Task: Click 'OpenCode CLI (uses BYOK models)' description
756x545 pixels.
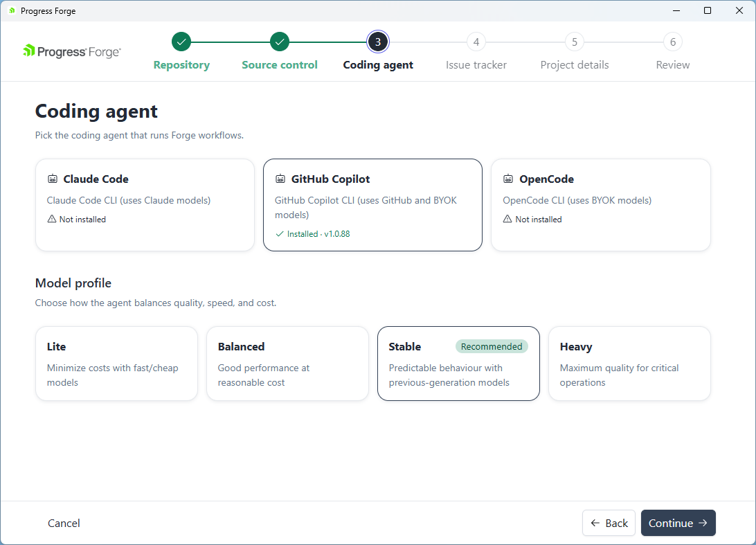Action: click(577, 200)
